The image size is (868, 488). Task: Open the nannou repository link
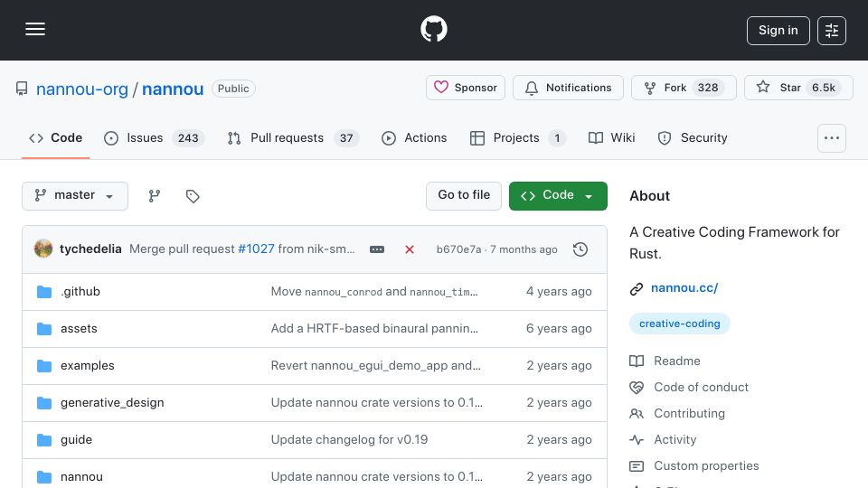(173, 89)
